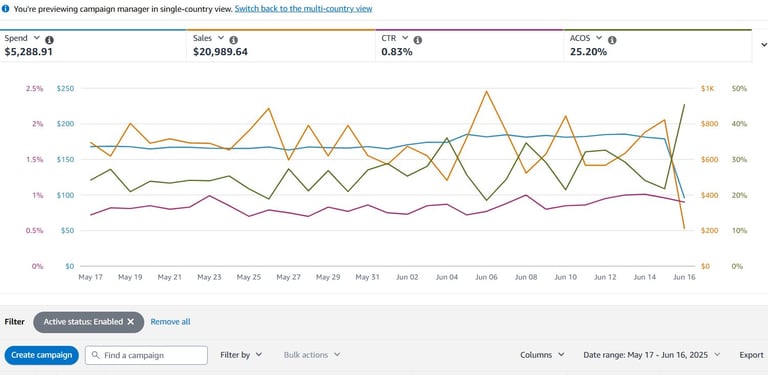Open the Sales metric dropdown
Screen dimensions: 768x375
click(x=220, y=38)
